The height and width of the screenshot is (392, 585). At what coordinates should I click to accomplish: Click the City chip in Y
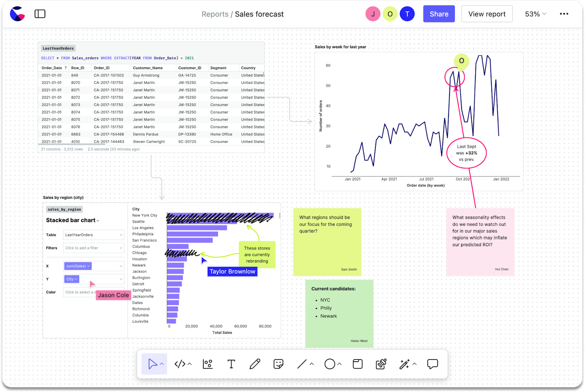pos(72,279)
